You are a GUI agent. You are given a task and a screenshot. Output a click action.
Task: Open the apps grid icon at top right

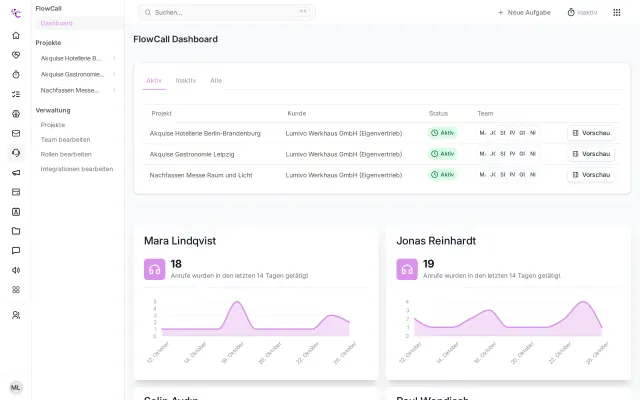point(617,13)
